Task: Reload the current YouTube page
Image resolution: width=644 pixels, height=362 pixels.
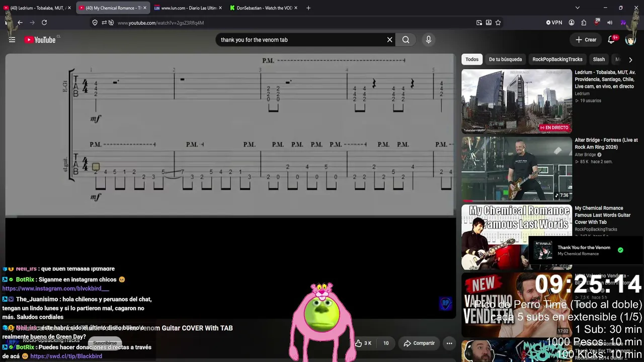Action: (x=44, y=23)
